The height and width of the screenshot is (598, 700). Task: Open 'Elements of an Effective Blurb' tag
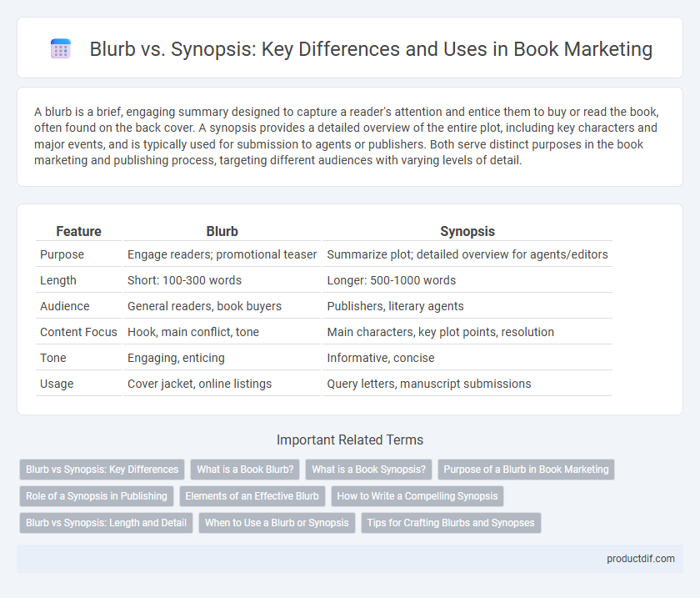pyautogui.click(x=252, y=496)
